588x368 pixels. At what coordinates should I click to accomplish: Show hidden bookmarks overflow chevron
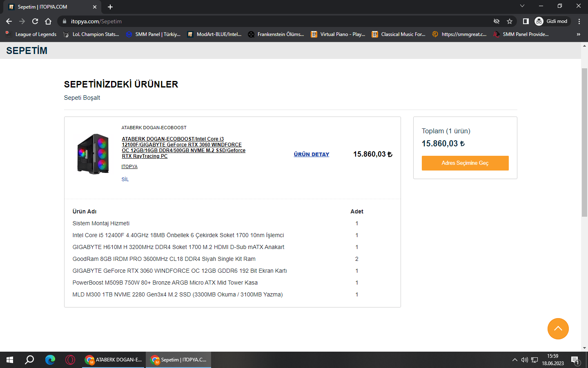pos(578,34)
